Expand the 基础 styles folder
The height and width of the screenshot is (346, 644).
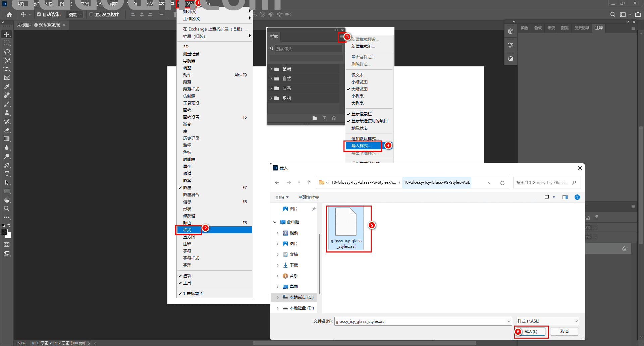click(271, 69)
